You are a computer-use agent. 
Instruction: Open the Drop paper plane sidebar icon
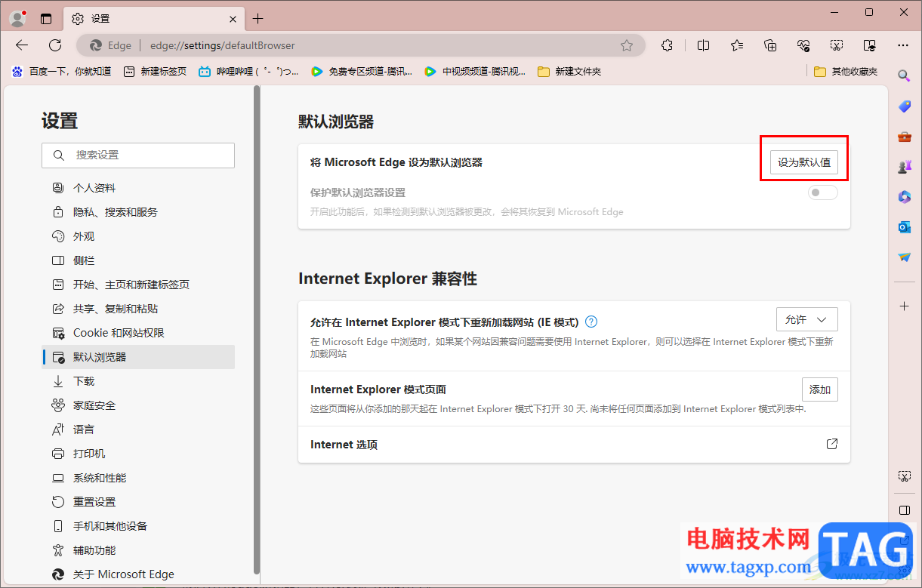tap(904, 257)
